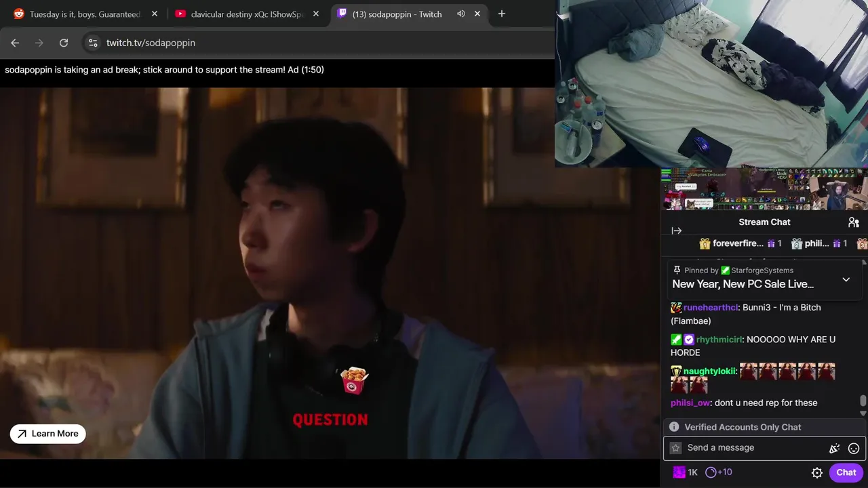Close the sodapoppin Twitch tab
868x488 pixels.
pyautogui.click(x=477, y=14)
